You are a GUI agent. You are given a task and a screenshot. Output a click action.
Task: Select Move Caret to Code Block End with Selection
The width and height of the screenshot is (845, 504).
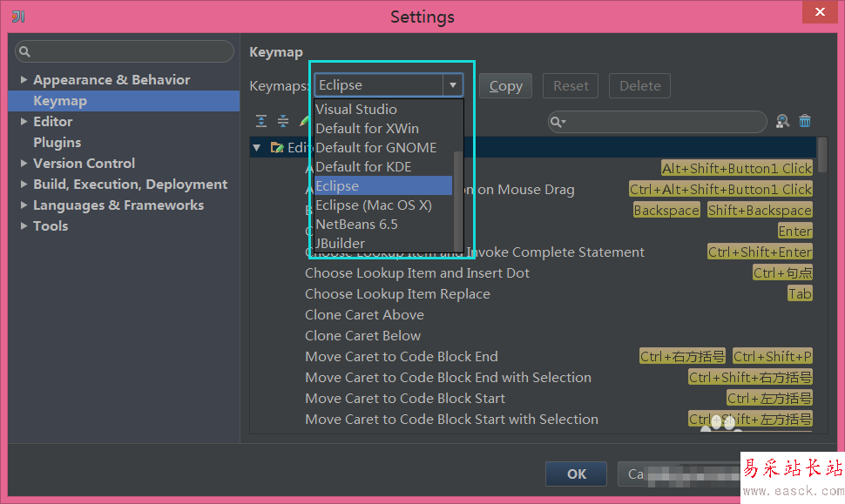point(448,378)
